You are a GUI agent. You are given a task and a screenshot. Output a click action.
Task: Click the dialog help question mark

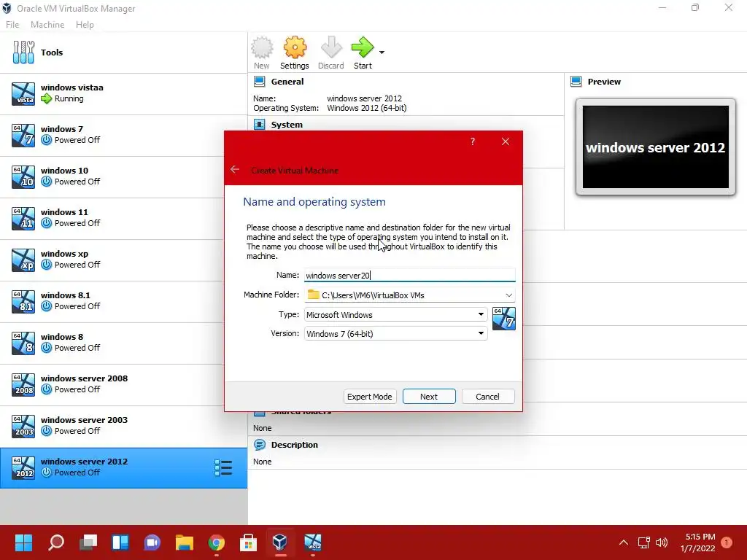click(x=473, y=141)
